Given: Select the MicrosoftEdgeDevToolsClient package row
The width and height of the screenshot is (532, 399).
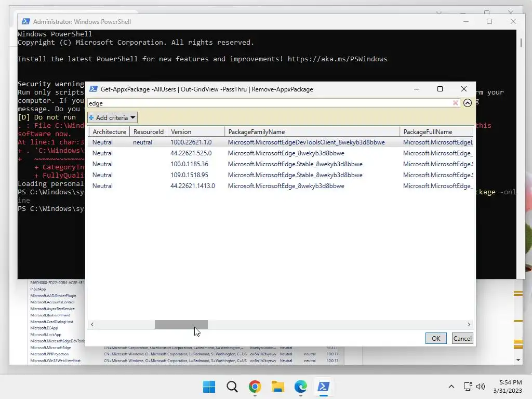Looking at the screenshot, I should pos(281,142).
